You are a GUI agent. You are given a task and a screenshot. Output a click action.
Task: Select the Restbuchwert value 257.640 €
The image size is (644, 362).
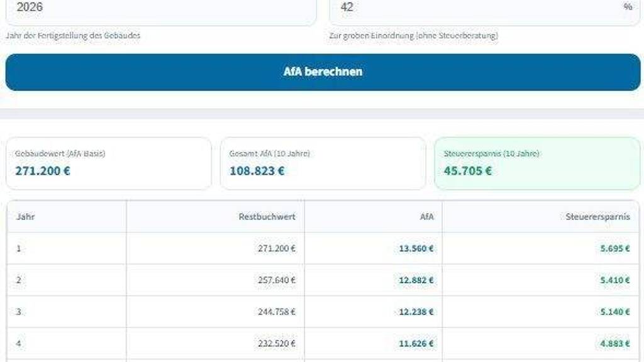[x=276, y=280]
